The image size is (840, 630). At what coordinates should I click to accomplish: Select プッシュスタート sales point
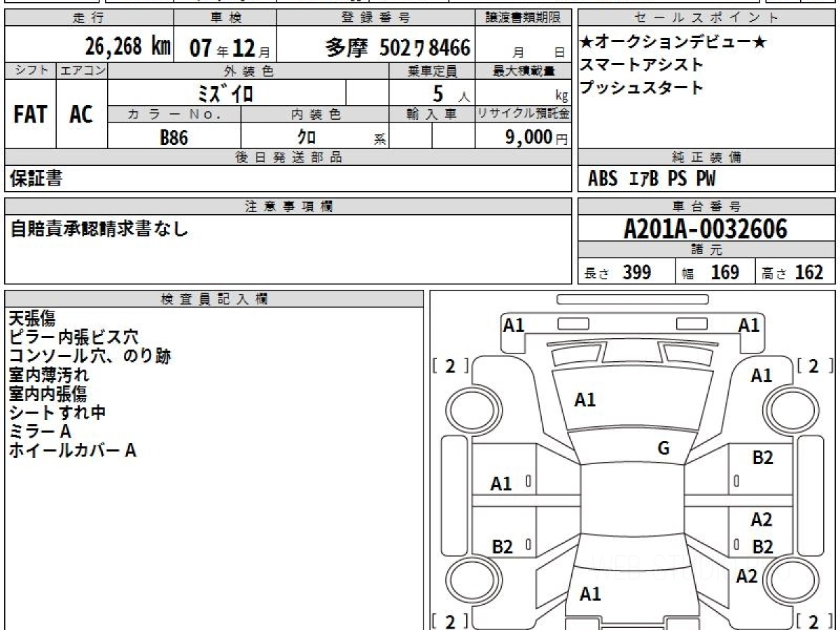642,87
